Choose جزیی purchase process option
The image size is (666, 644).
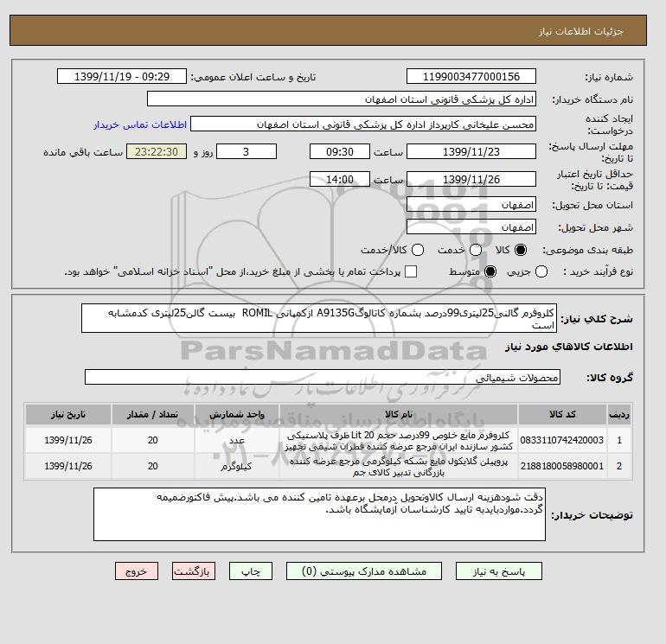(541, 271)
